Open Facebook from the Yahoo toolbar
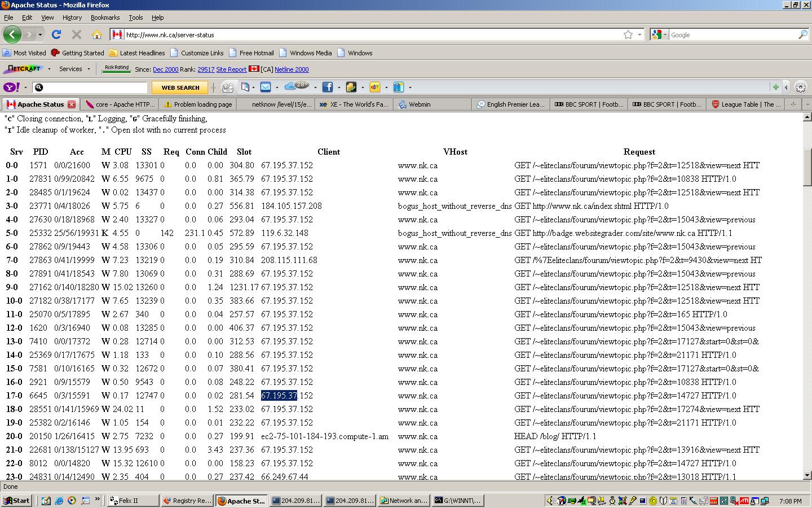Viewport: 812px width, 508px height. coord(328,87)
